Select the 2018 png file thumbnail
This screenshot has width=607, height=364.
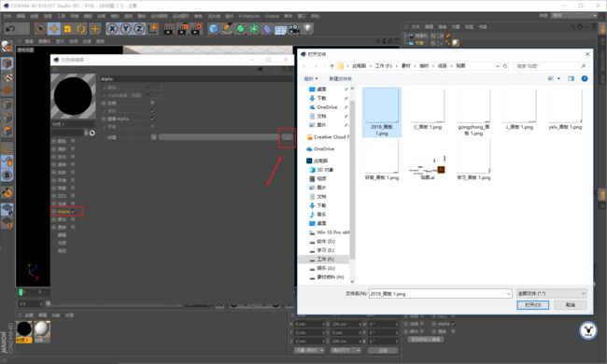(x=382, y=112)
